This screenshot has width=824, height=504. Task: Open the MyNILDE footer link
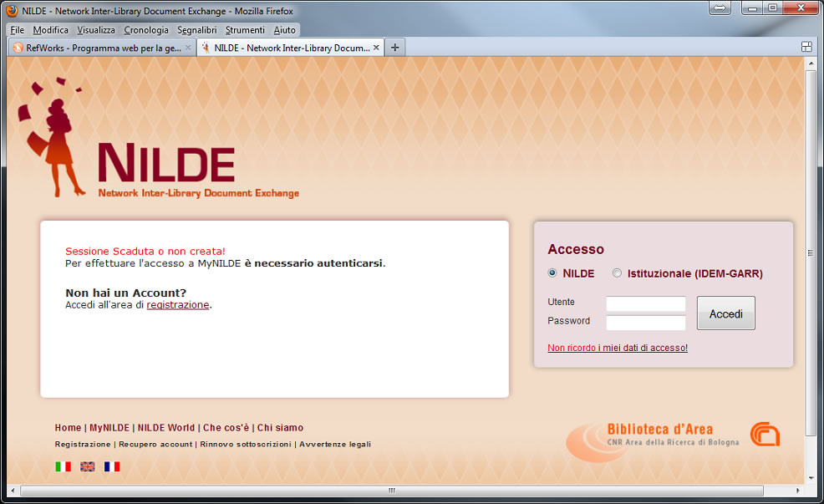click(x=109, y=428)
